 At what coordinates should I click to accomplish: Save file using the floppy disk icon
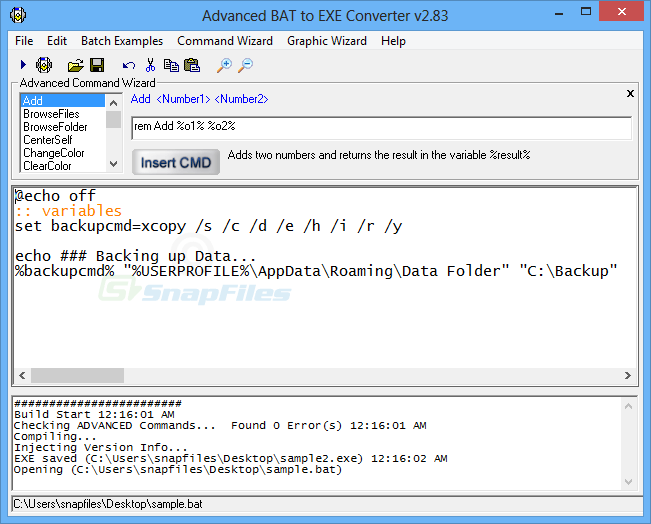[x=97, y=65]
